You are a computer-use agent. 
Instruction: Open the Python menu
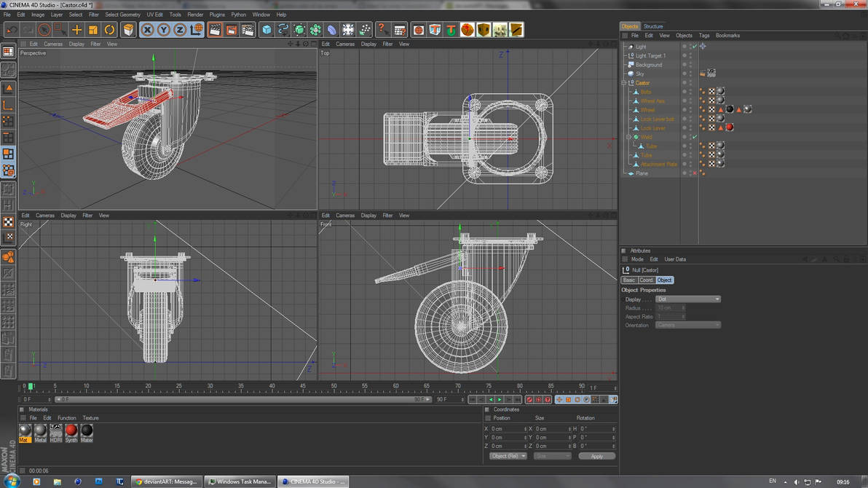coord(238,14)
